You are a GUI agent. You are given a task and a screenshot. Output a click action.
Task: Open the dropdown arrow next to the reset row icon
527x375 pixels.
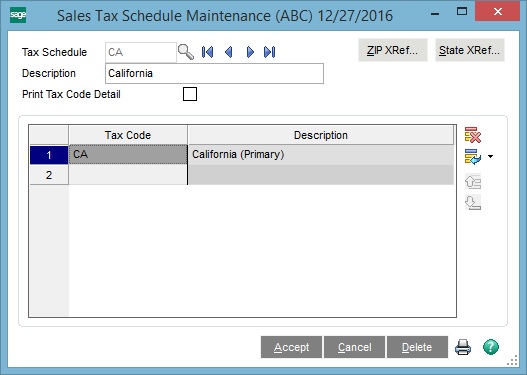(490, 157)
